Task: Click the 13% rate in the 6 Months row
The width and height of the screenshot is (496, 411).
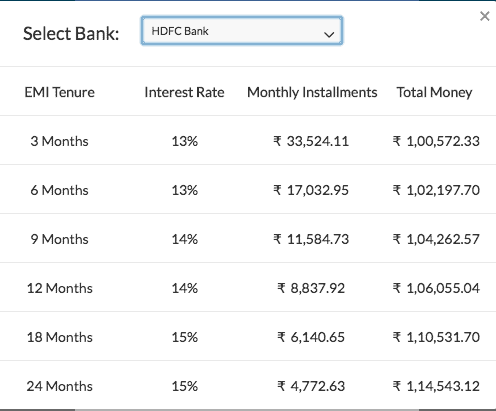Action: (x=185, y=190)
